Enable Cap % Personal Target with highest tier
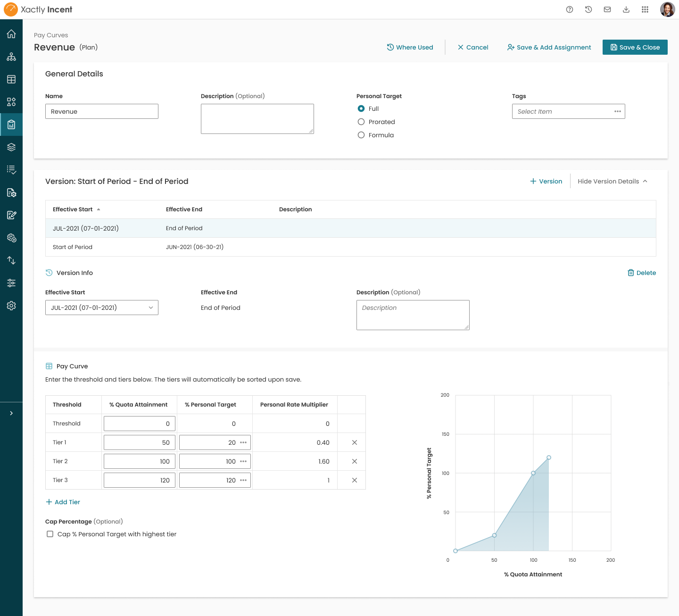 50,534
